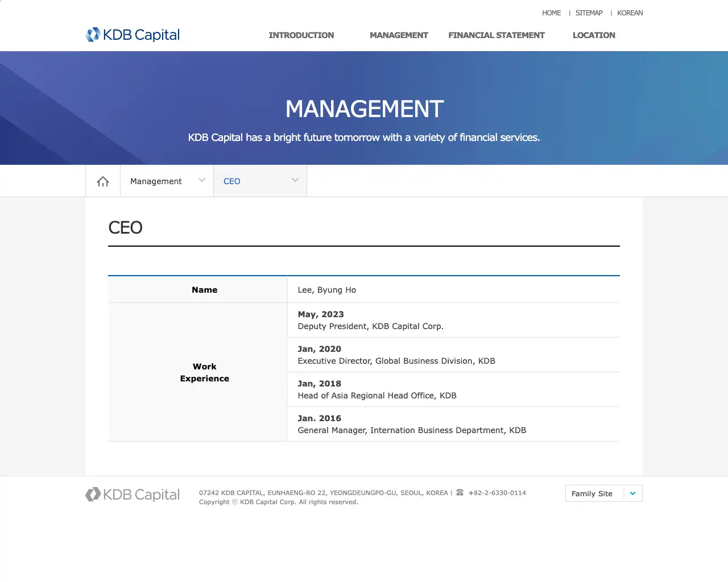728x582 pixels.
Task: Open the SITEMAP link
Action: click(x=589, y=13)
